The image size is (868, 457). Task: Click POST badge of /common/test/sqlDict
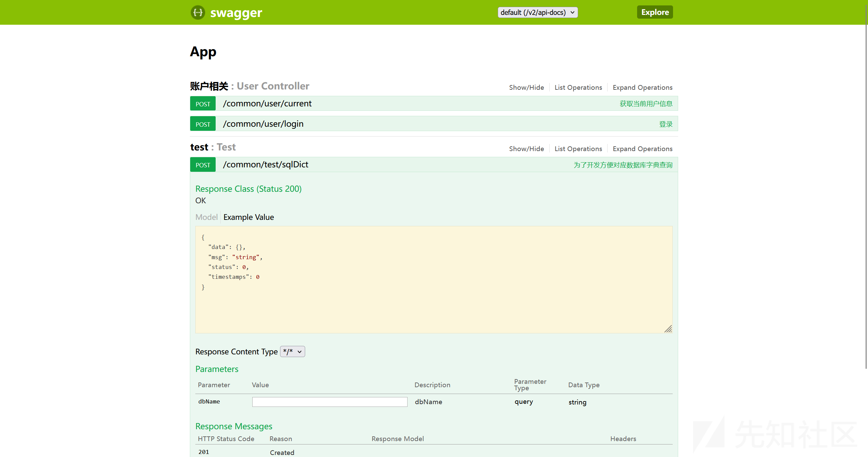203,165
